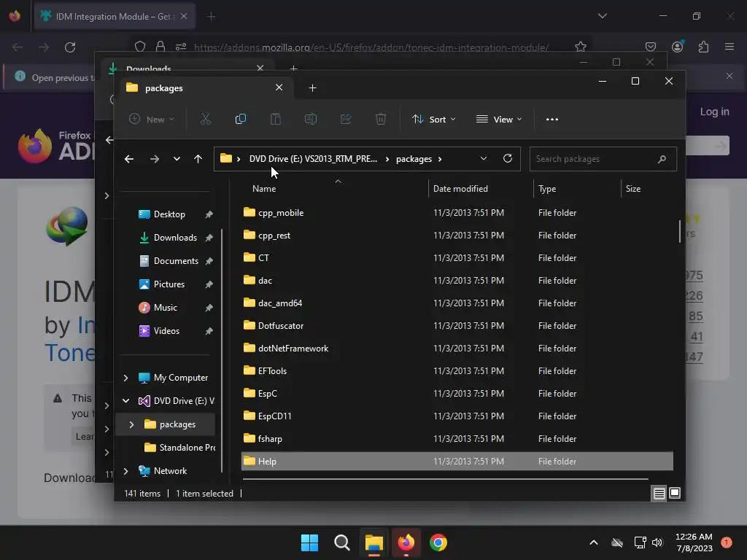This screenshot has width=747, height=560.
Task: Open Pictures in Quick access
Action: (x=169, y=284)
